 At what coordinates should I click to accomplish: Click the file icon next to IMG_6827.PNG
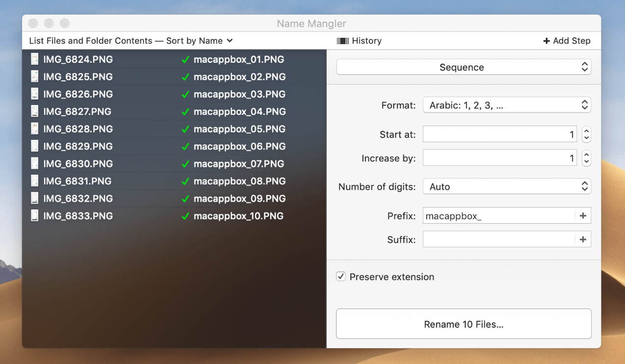(x=34, y=111)
